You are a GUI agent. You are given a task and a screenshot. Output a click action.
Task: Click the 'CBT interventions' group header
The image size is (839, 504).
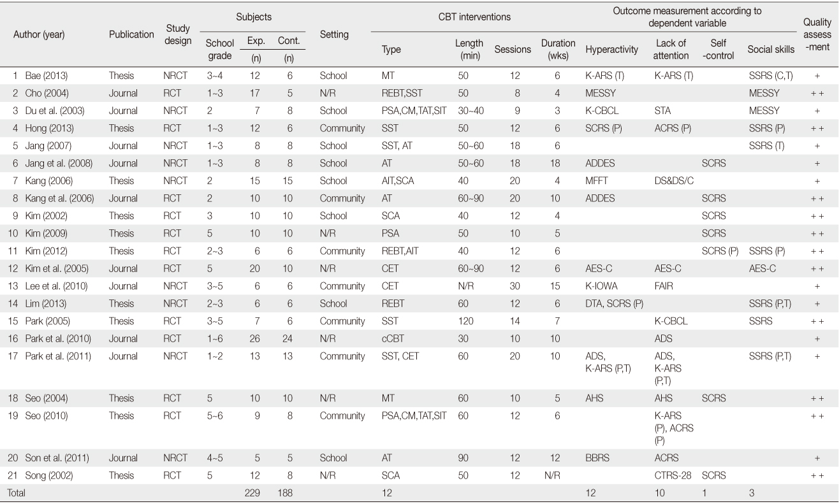pyautogui.click(x=474, y=17)
